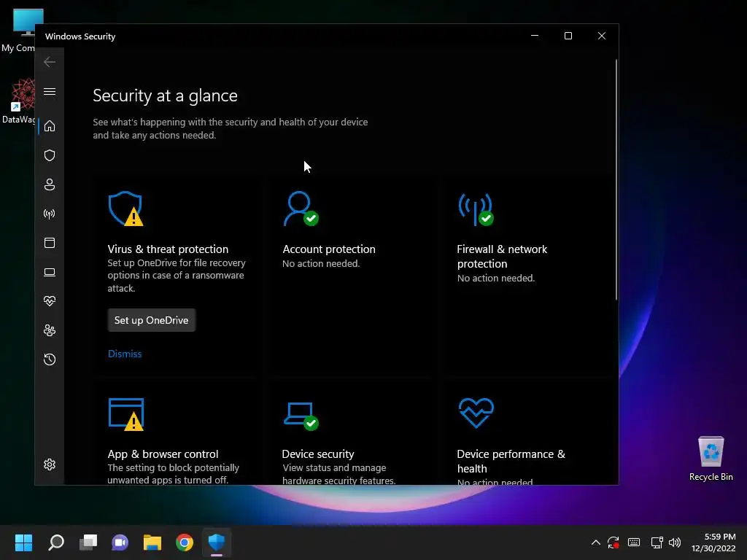Open Virus & threat protection shield sidebar icon
This screenshot has height=560, width=747.
tap(50, 155)
